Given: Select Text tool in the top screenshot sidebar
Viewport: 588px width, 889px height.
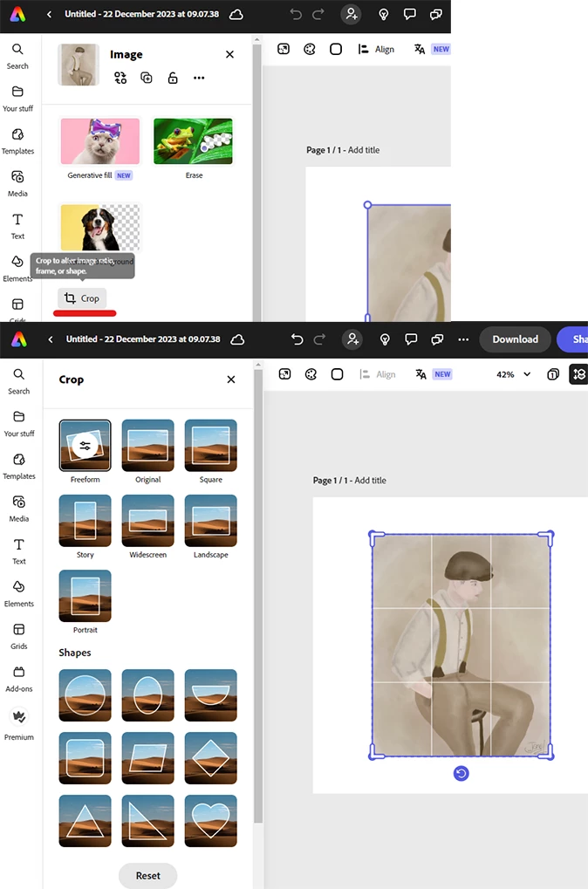Looking at the screenshot, I should click(x=17, y=227).
